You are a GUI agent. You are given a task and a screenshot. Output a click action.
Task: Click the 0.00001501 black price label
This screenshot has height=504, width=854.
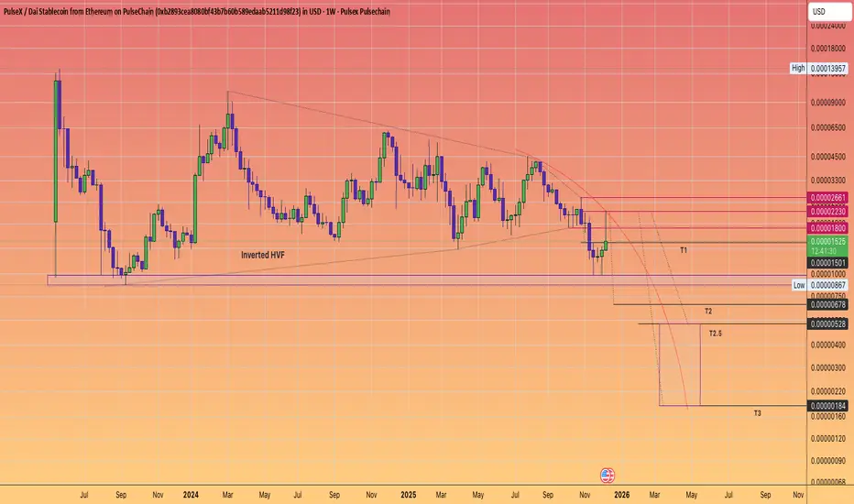pyautogui.click(x=827, y=263)
